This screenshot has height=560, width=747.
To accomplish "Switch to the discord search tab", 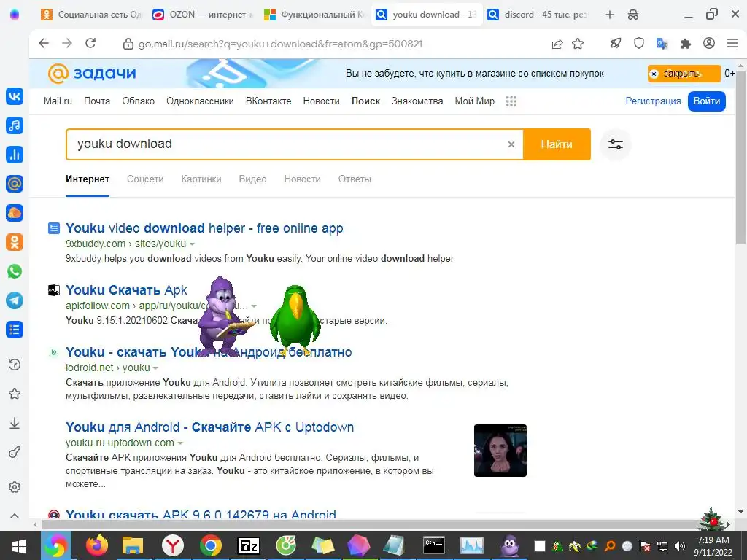I will click(538, 15).
